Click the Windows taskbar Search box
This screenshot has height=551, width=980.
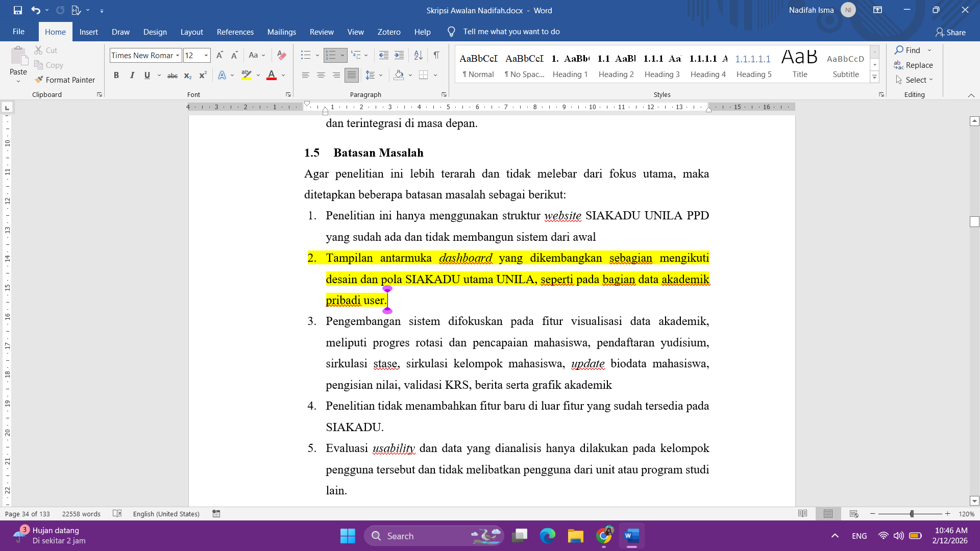(434, 536)
